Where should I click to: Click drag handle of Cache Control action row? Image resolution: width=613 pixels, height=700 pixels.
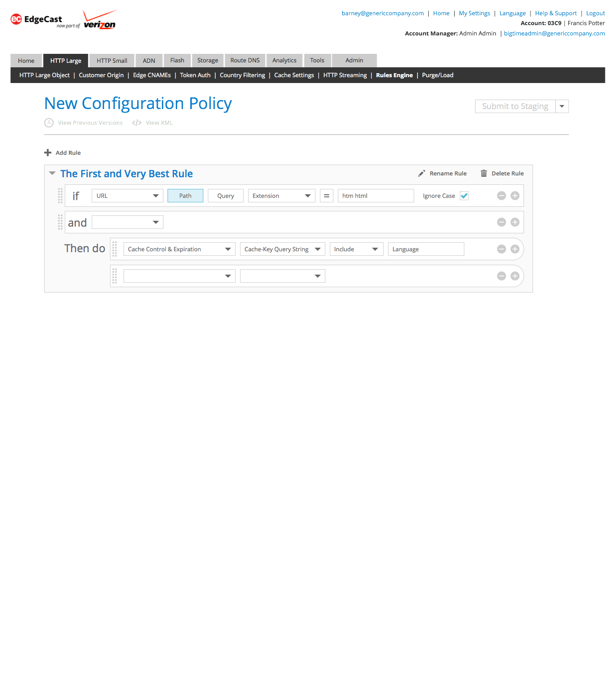(114, 249)
